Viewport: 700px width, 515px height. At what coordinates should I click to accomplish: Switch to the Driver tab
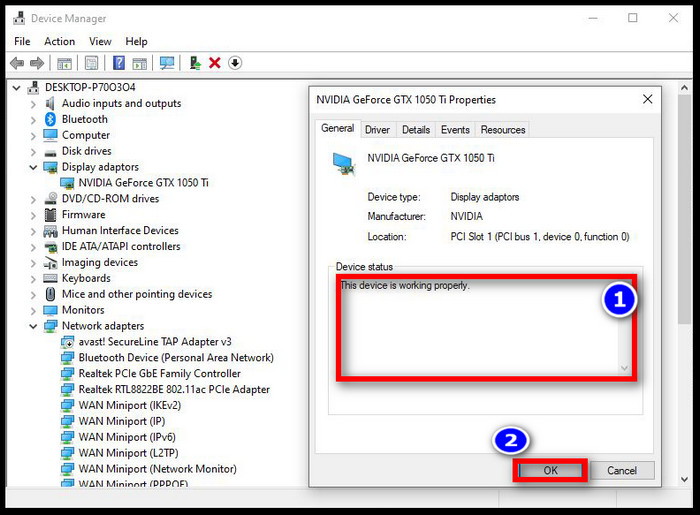[377, 130]
